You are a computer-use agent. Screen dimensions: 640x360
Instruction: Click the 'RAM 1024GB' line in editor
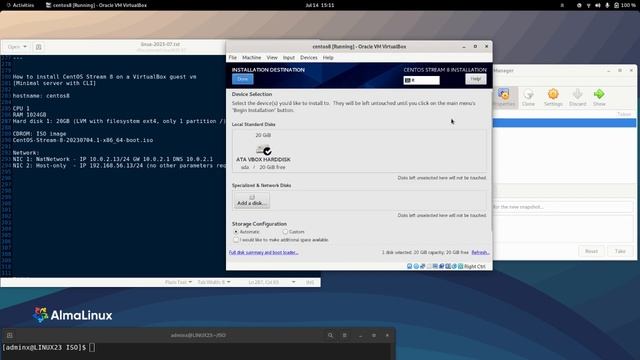[x=29, y=115]
